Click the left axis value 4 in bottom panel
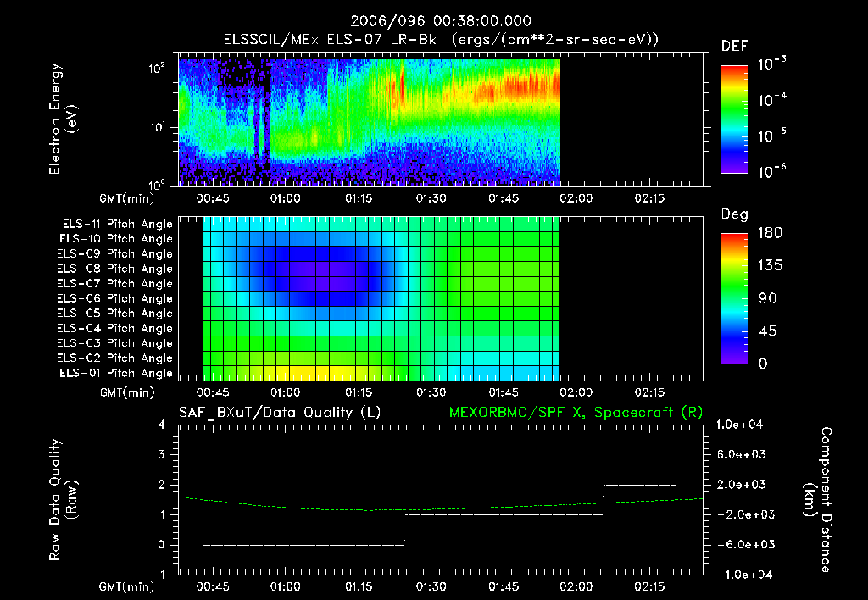The image size is (868, 600). point(161,425)
